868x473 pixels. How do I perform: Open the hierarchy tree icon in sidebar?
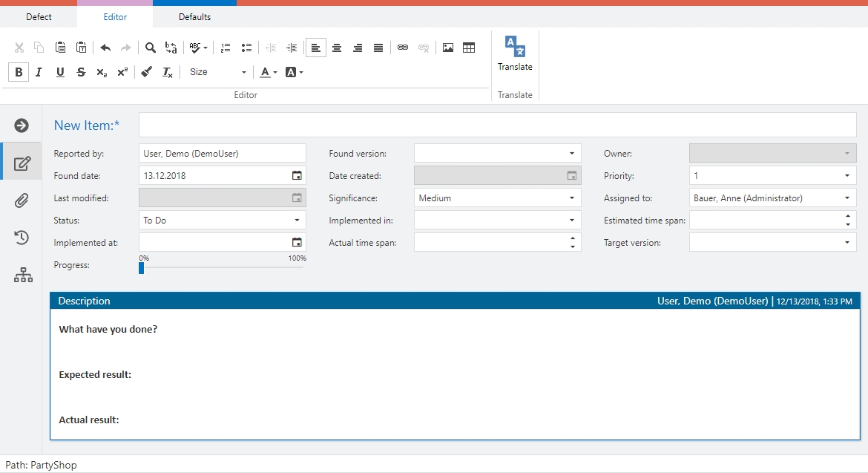click(23, 275)
